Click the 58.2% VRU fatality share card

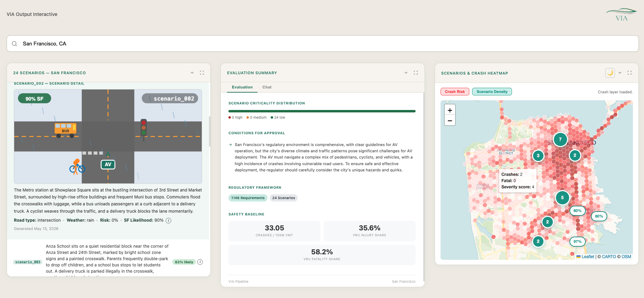point(322,255)
